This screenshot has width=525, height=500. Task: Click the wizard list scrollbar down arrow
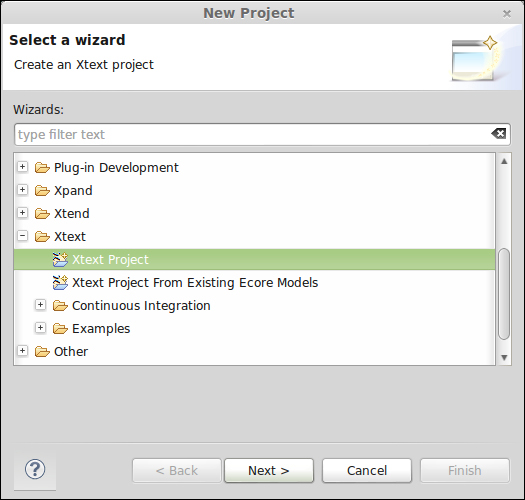coord(504,357)
